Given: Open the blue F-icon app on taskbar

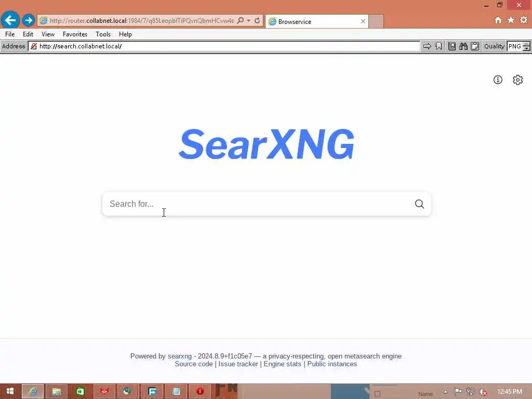Looking at the screenshot, I should [152, 391].
